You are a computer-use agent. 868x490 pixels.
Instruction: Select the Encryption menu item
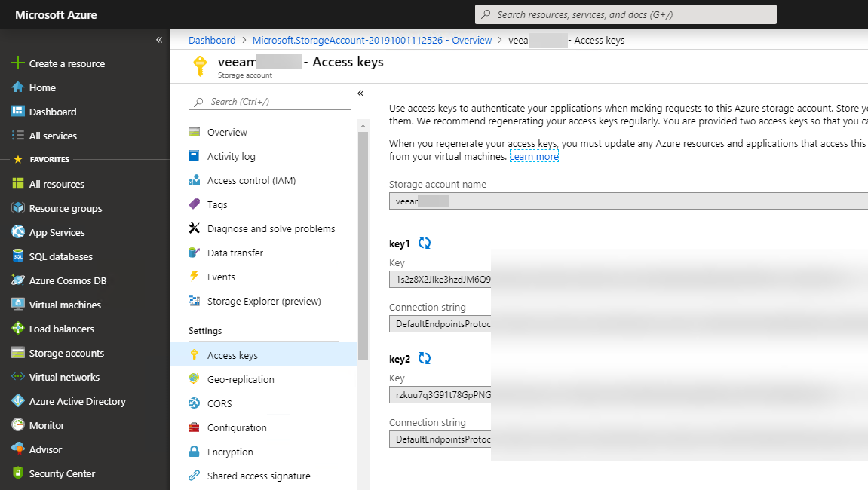point(263,452)
